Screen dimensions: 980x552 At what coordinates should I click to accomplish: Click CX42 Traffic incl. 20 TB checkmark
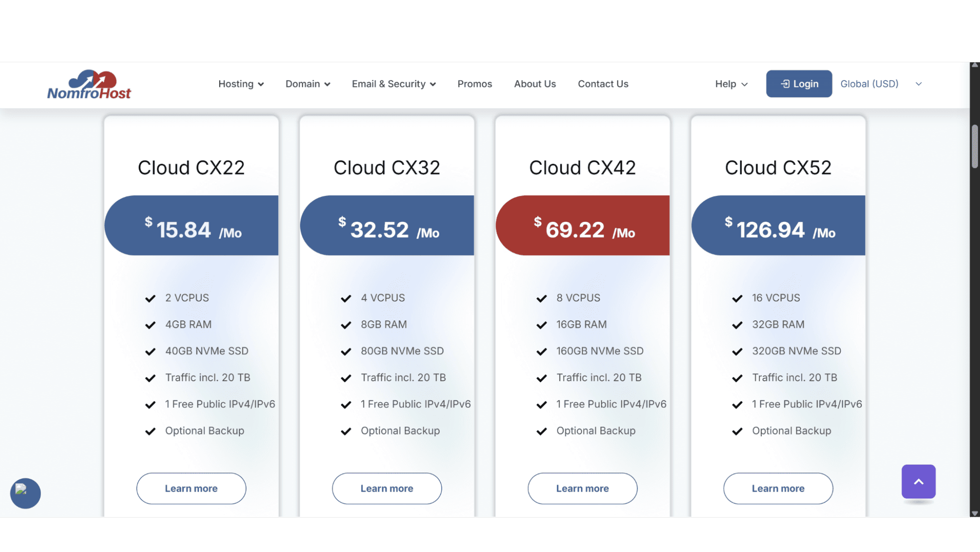541,378
